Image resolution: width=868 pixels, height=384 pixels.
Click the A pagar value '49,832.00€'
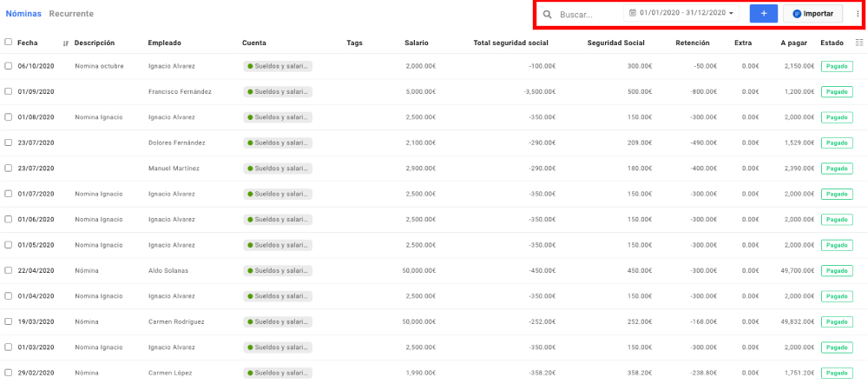pos(796,321)
